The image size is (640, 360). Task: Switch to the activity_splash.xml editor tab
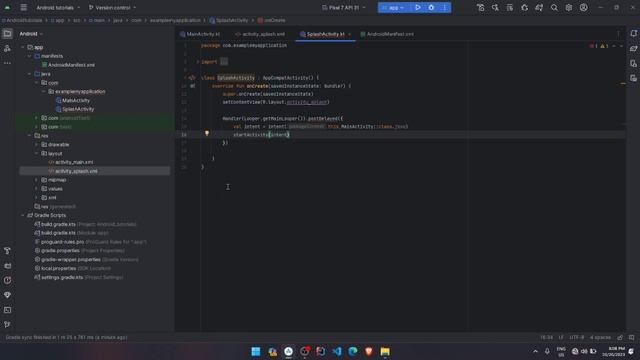[x=260, y=34]
